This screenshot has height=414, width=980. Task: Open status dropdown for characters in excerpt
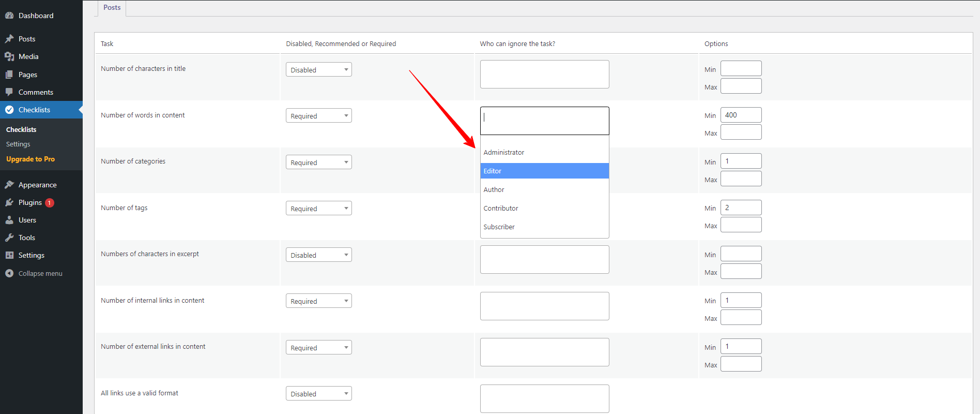319,255
